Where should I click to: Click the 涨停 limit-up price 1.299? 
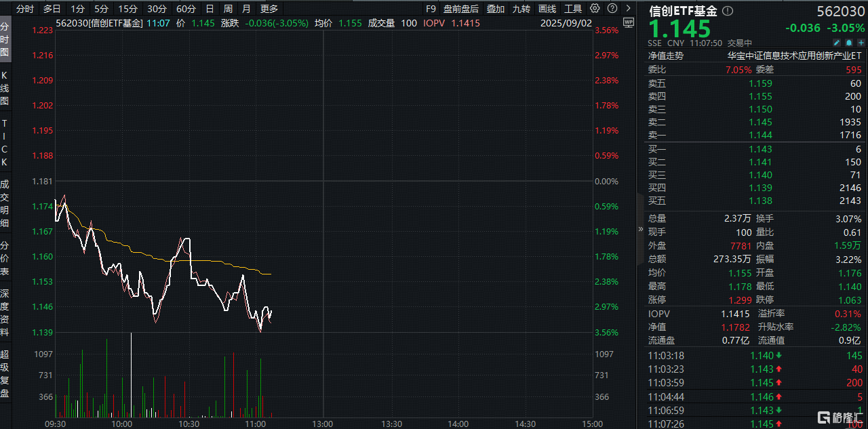[x=740, y=300]
